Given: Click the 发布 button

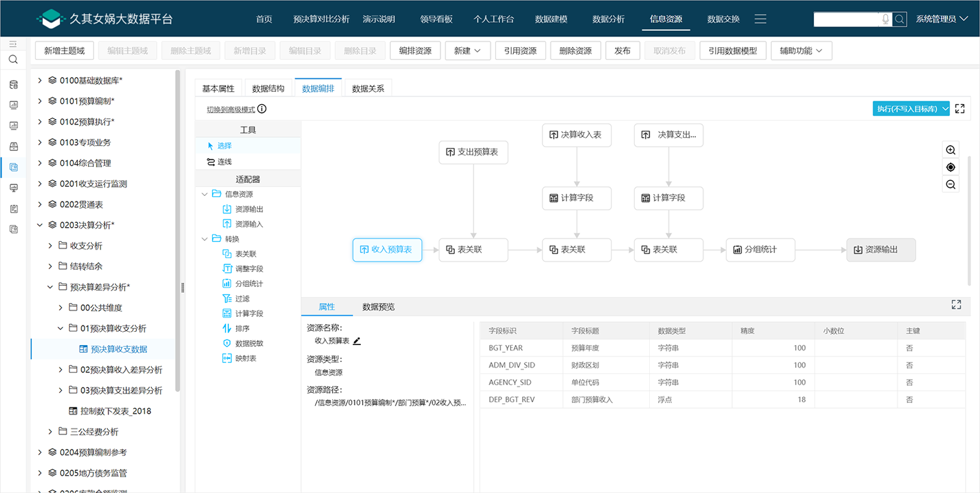Looking at the screenshot, I should [x=622, y=51].
